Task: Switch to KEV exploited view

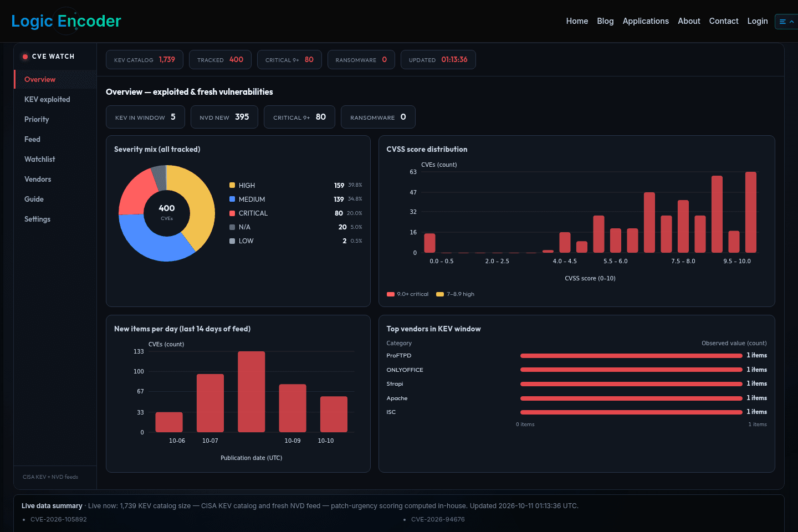Action: pos(55,99)
